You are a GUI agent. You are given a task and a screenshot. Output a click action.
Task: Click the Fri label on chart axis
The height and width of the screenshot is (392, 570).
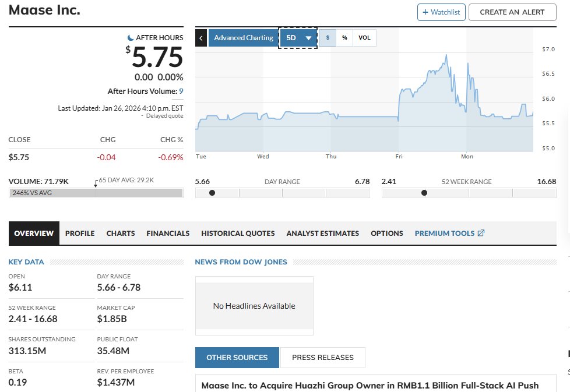click(399, 157)
